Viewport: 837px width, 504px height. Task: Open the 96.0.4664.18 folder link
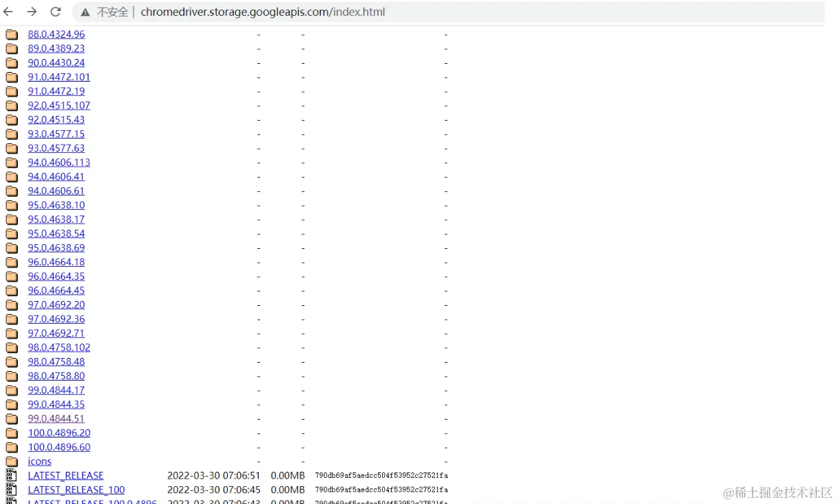pyautogui.click(x=56, y=262)
